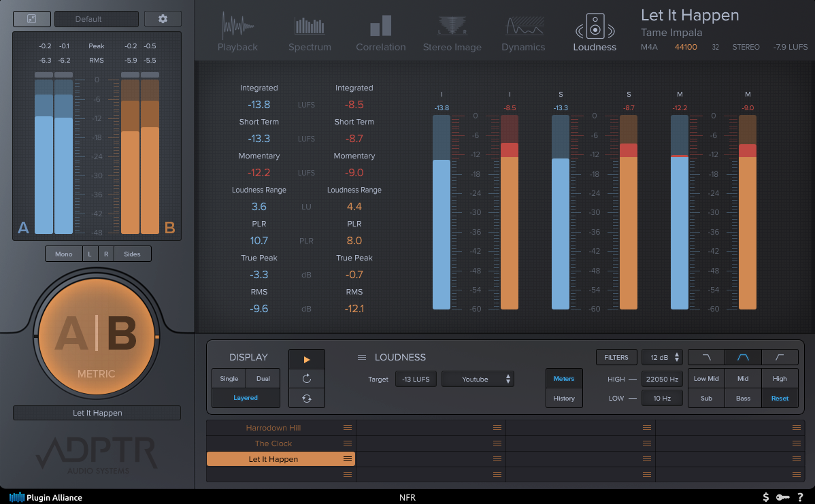The width and height of the screenshot is (815, 504).
Task: Select the Loudness tab
Action: point(595,33)
